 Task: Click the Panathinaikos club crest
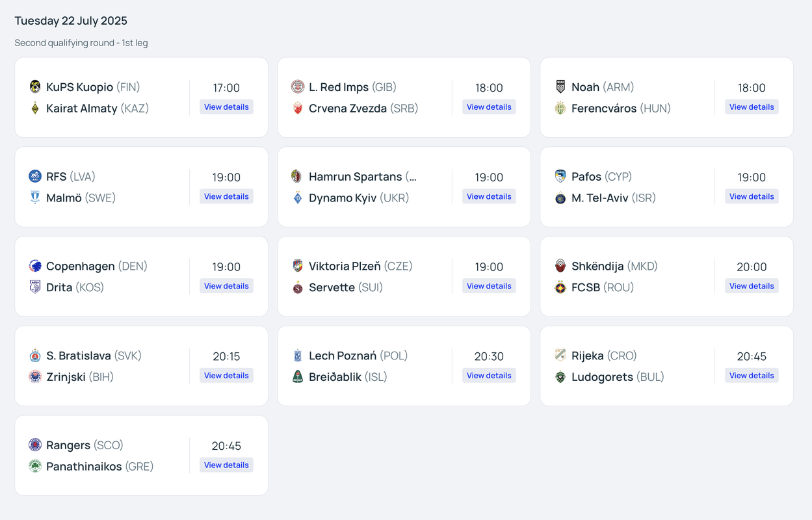35,467
